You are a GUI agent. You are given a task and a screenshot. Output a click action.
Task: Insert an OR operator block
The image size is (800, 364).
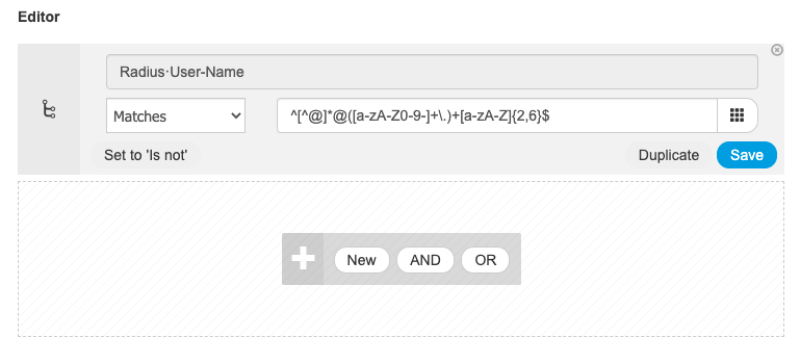[485, 260]
